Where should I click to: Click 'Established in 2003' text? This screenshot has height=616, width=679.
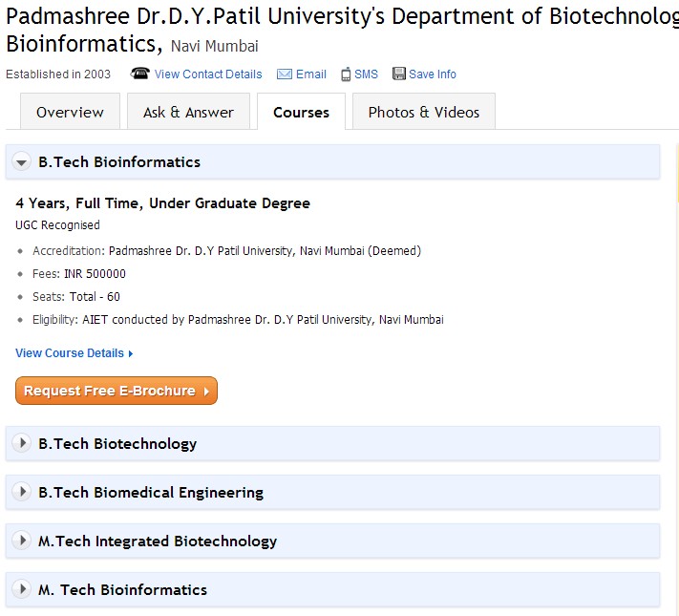pos(58,74)
